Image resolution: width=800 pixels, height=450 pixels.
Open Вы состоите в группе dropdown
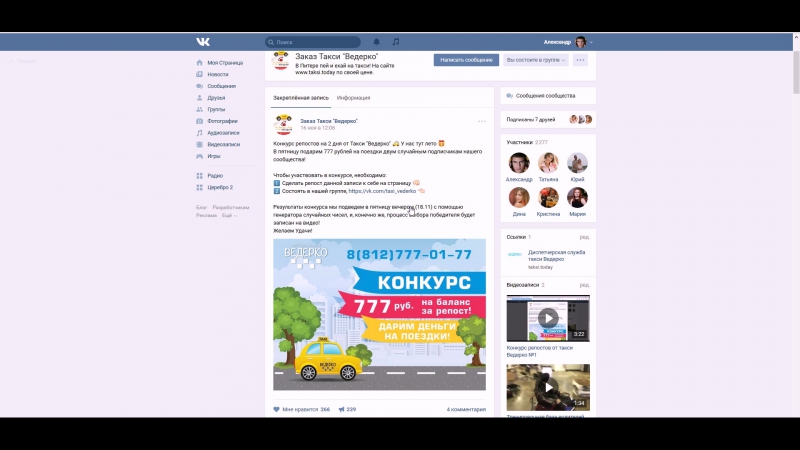[x=536, y=60]
